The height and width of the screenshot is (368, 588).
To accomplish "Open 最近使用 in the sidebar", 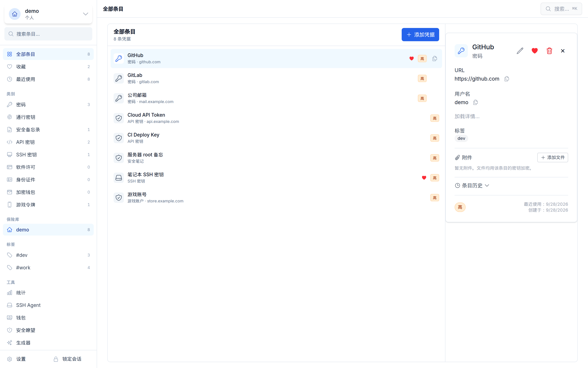I will [48, 79].
